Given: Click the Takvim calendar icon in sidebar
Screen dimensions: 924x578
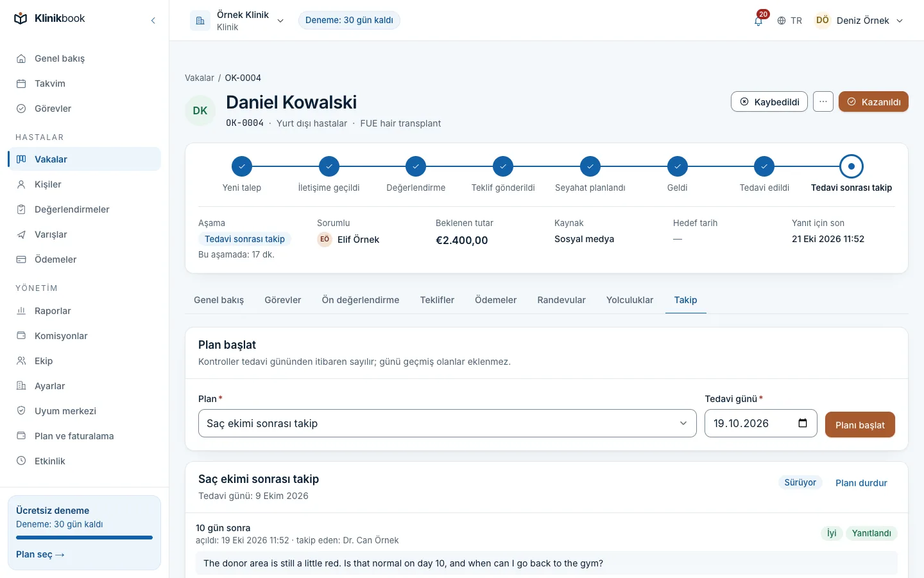Looking at the screenshot, I should point(21,83).
